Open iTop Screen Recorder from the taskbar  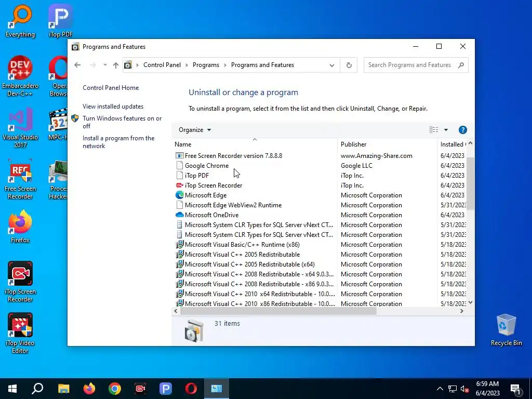(x=140, y=389)
